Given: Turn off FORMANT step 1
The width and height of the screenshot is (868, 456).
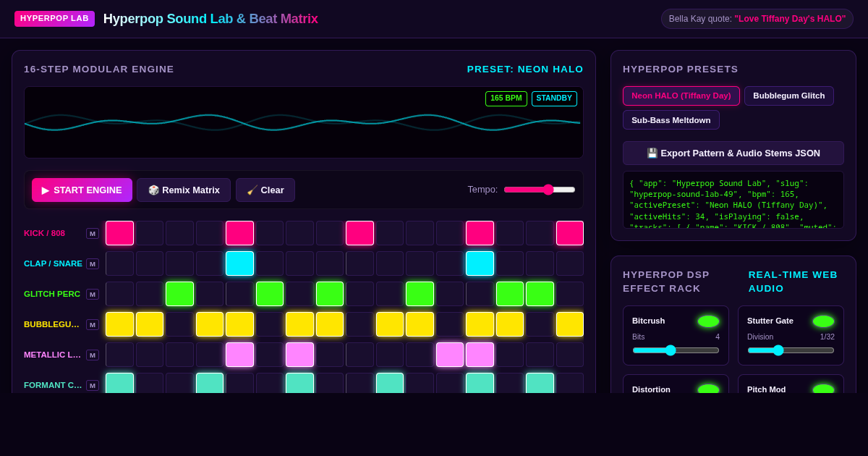Looking at the screenshot, I should 120,384.
